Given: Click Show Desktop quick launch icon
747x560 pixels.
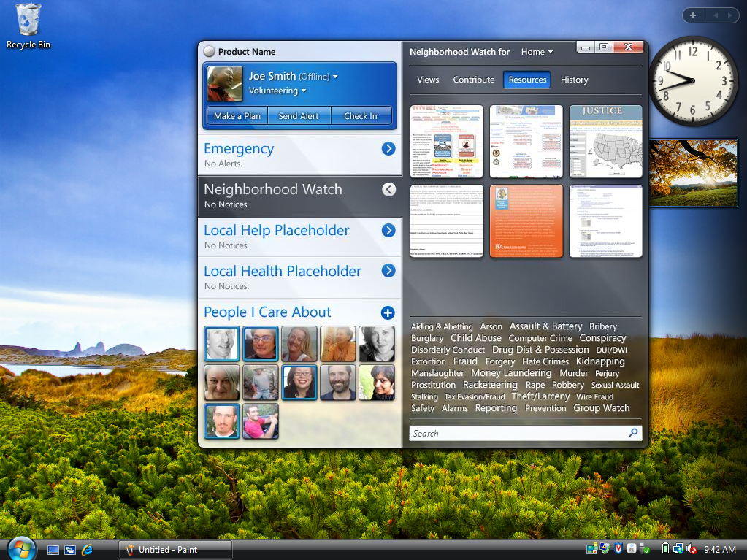Looking at the screenshot, I should click(x=53, y=550).
